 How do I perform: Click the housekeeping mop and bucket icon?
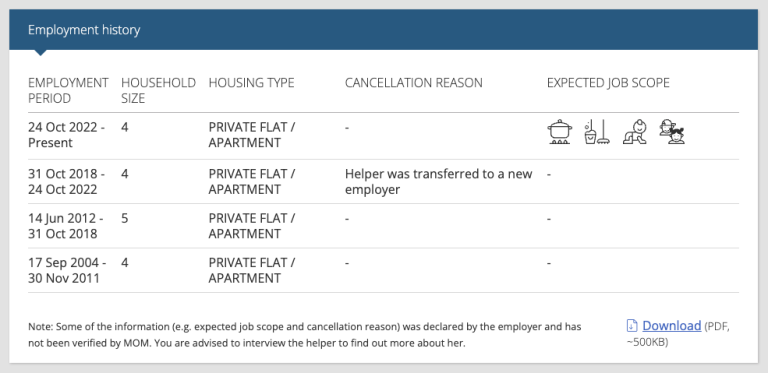[x=597, y=132]
